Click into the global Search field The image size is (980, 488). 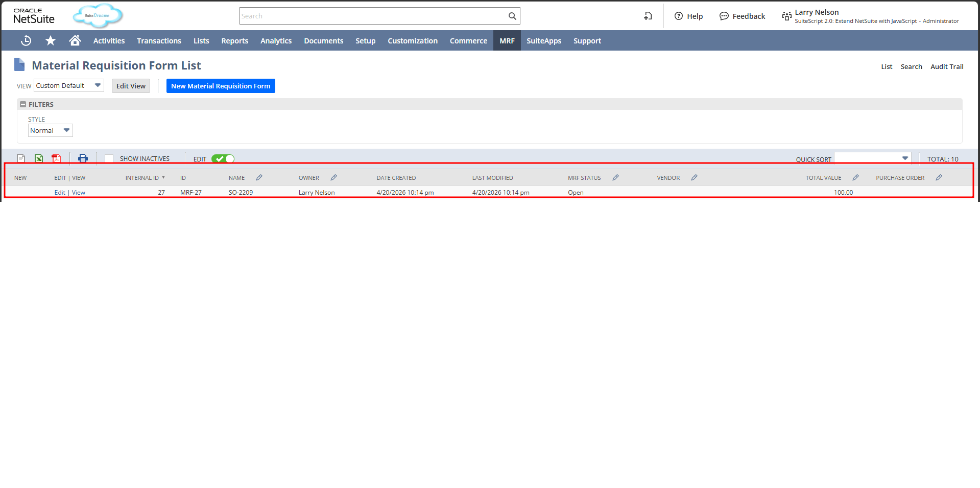pyautogui.click(x=373, y=16)
